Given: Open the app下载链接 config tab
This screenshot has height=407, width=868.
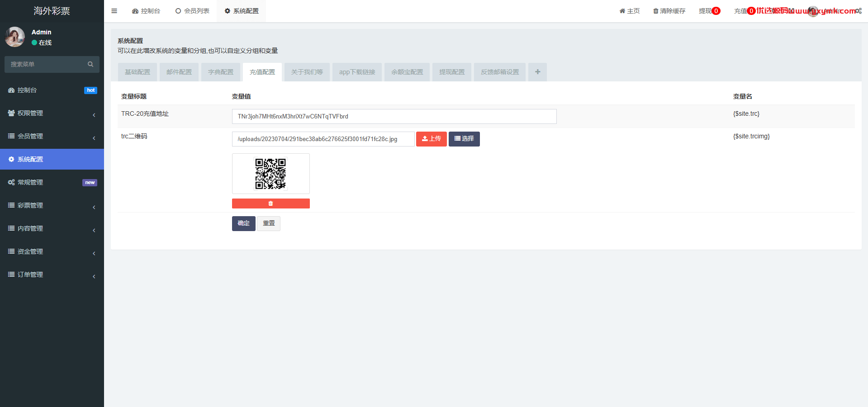Looking at the screenshot, I should (x=357, y=72).
